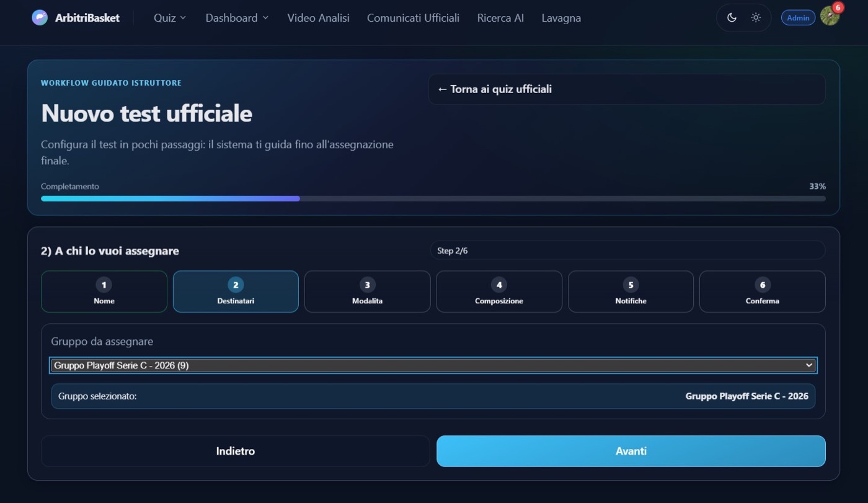The width and height of the screenshot is (868, 503).
Task: Select step 6 Conferma
Action: coord(763,292)
